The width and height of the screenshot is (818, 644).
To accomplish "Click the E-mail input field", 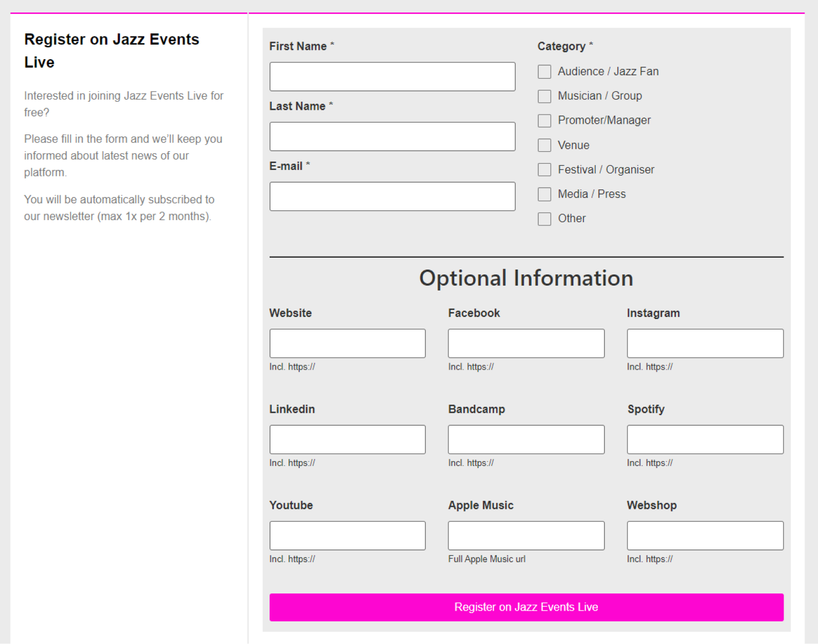I will tap(392, 196).
